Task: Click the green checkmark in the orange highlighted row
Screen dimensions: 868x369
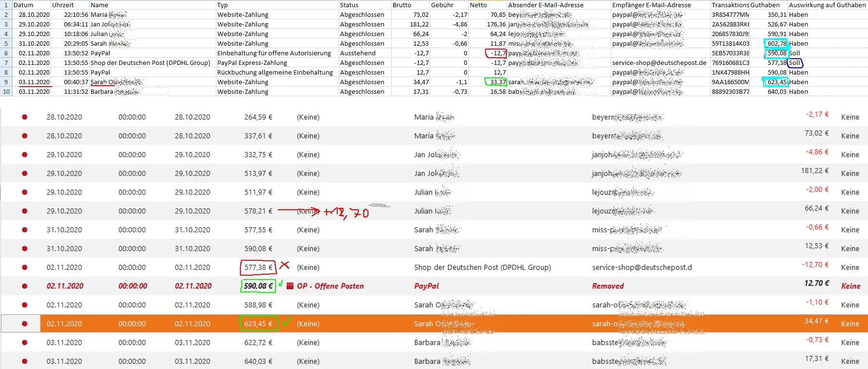Action: coord(287,321)
